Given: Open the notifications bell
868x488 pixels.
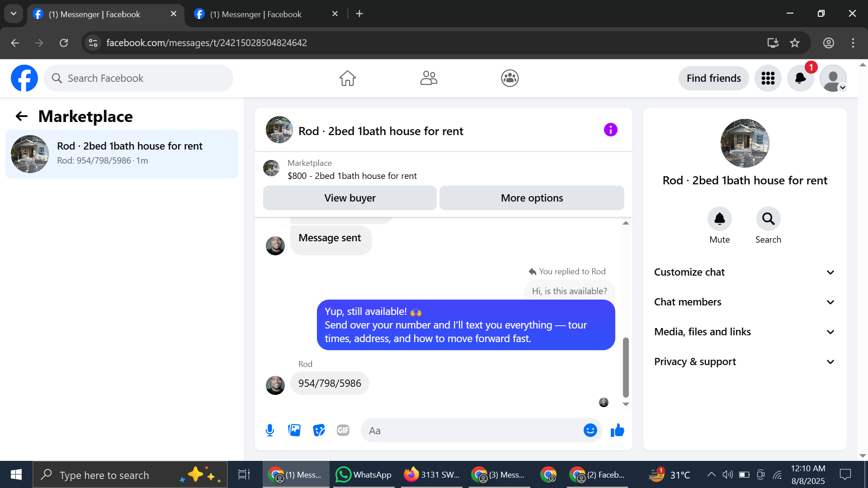Looking at the screenshot, I should tap(800, 78).
